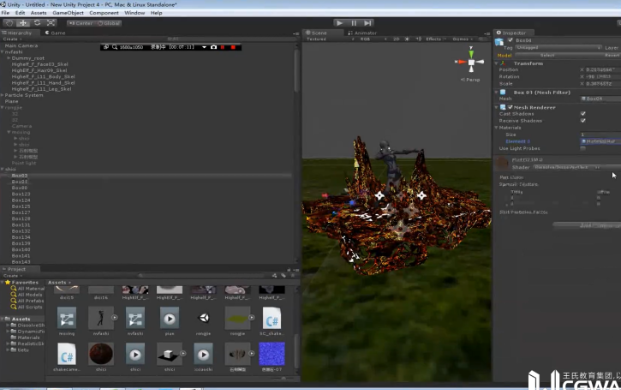Viewport: 621px width, 390px height.
Task: Toggle the Global coordinate mode button
Action: tap(108, 23)
